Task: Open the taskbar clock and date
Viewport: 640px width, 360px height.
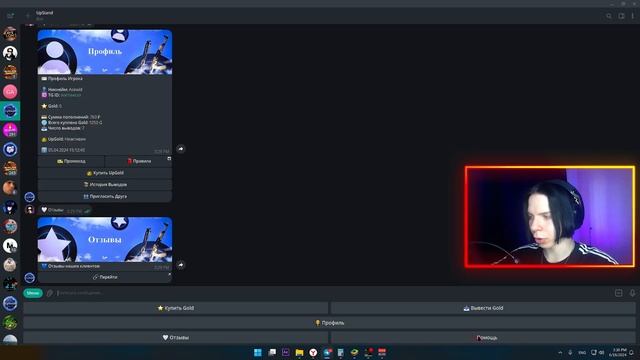Action: [618, 352]
